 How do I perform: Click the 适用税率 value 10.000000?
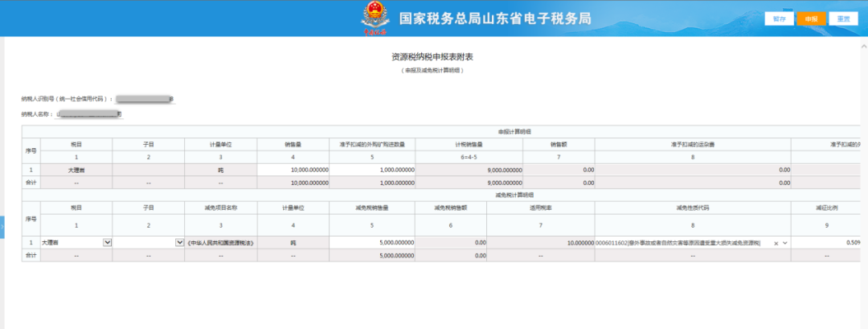[x=541, y=243]
